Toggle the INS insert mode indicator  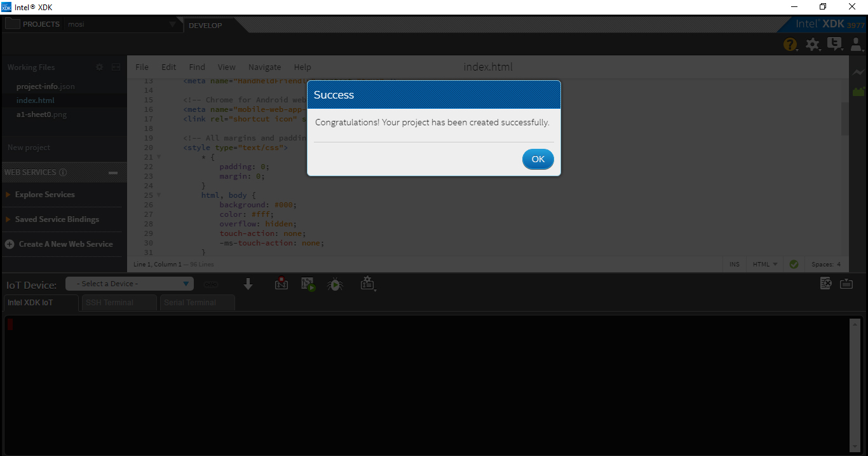[735, 264]
